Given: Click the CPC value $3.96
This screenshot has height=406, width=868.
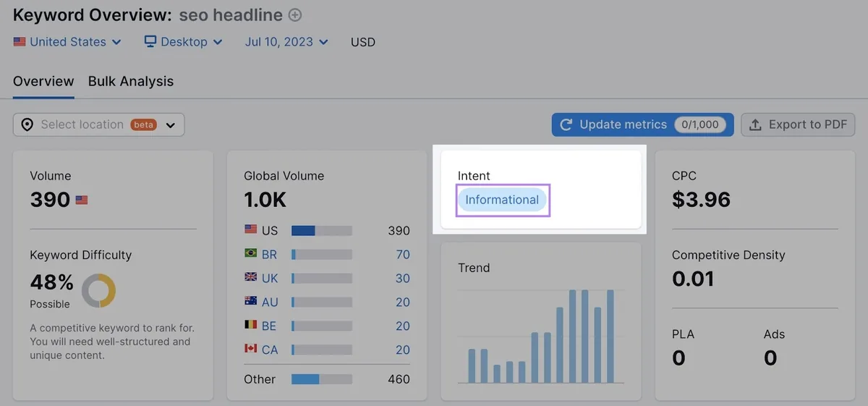Looking at the screenshot, I should click(x=702, y=200).
